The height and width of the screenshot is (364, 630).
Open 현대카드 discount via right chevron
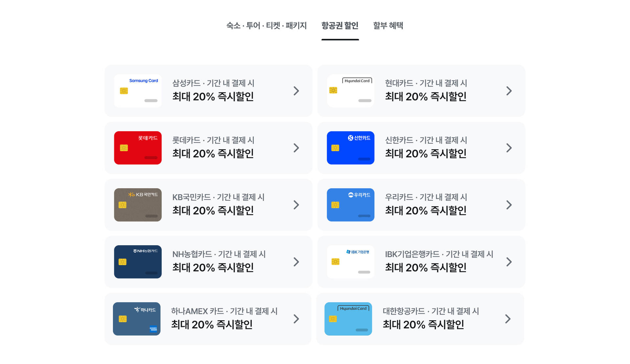click(x=509, y=91)
